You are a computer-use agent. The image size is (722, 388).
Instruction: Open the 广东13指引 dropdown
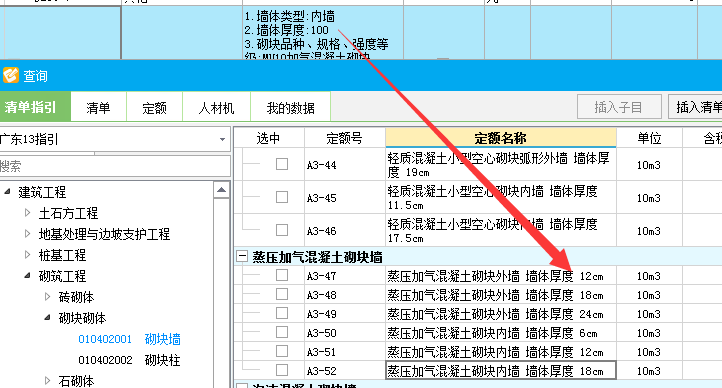(222, 139)
